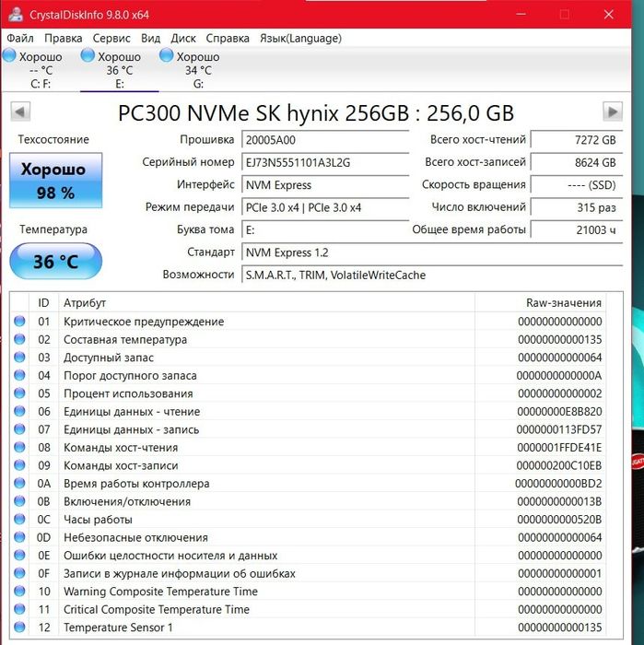Select the Часы работы attribute text
This screenshot has width=644, height=645.
click(98, 520)
